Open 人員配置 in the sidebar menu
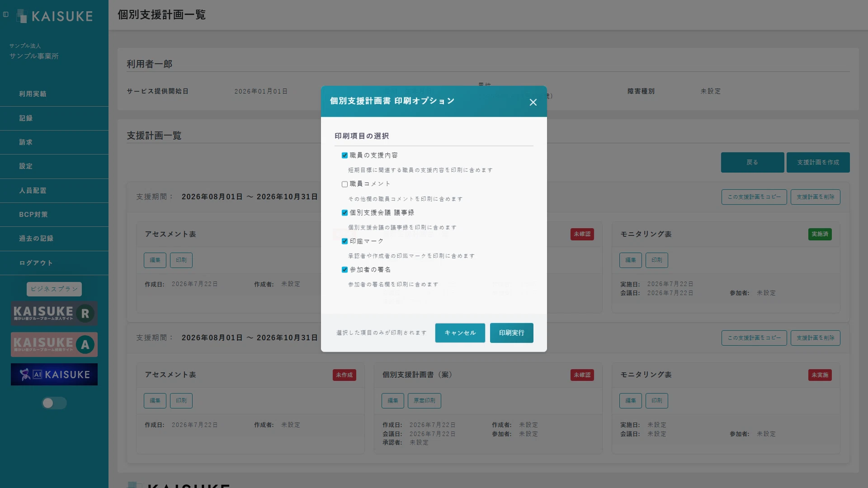This screenshot has height=488, width=868. point(54,191)
